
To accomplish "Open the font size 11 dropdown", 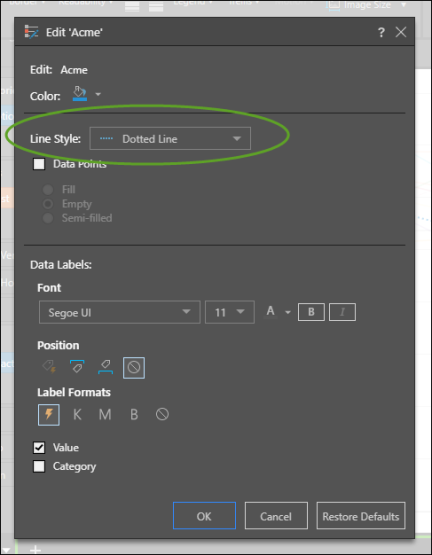I will coord(229,312).
